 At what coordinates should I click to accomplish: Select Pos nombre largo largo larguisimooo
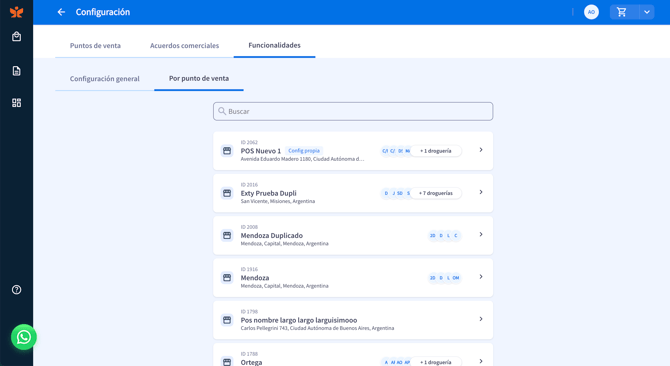click(x=299, y=320)
